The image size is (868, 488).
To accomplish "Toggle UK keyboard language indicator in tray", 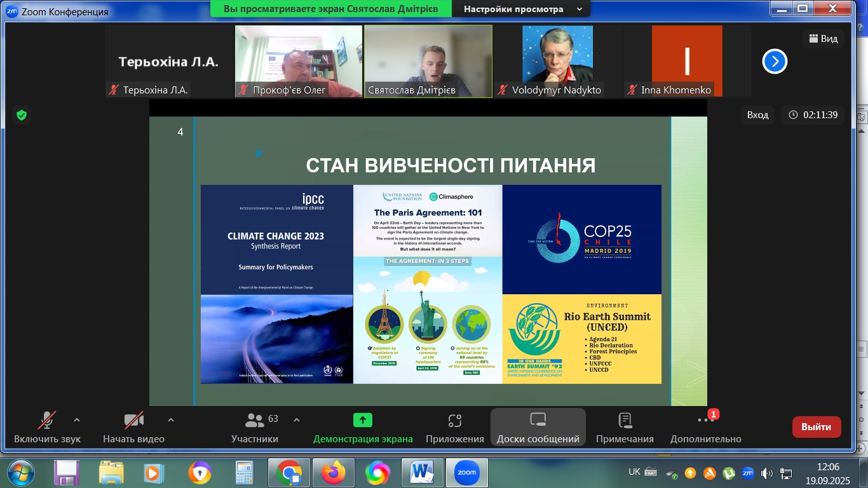I will (634, 472).
